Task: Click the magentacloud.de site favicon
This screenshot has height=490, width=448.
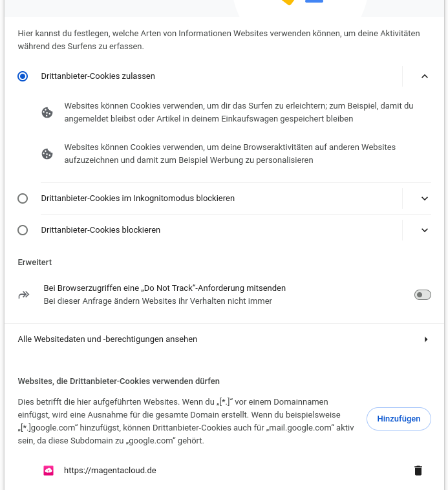Action: pos(48,471)
